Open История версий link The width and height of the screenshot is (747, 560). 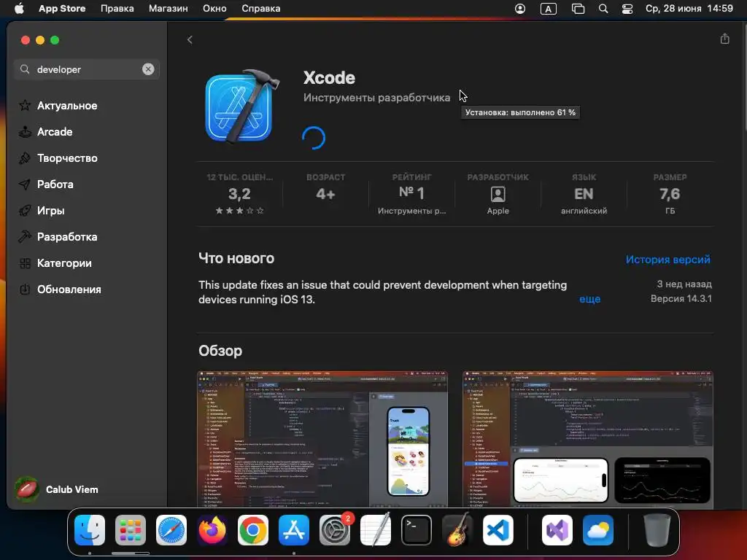tap(667, 260)
